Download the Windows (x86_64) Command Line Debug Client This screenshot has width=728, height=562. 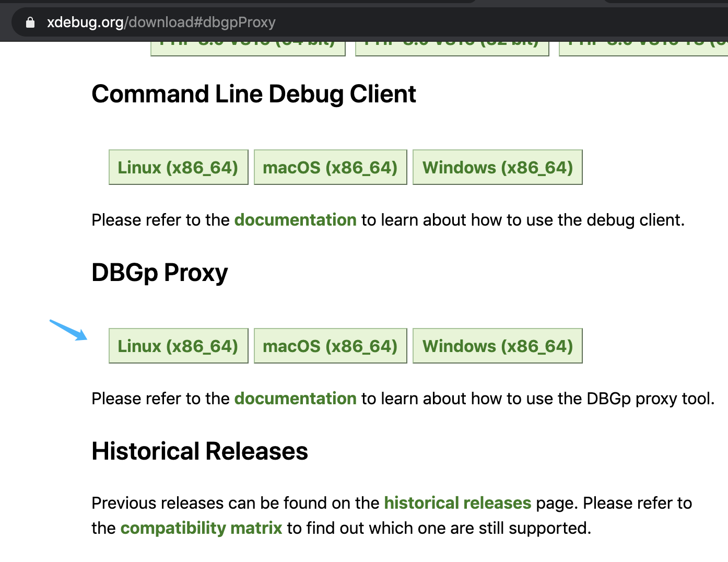497,167
